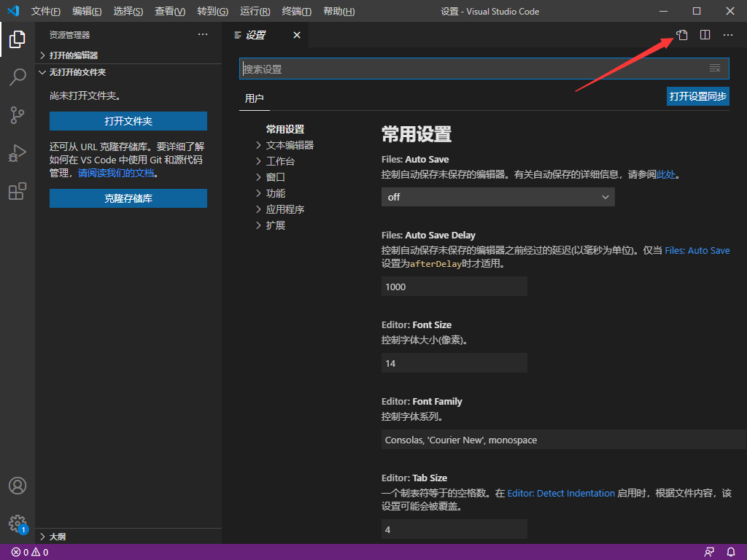
Task: Open the Files: Auto Save dropdown
Action: tap(498, 197)
